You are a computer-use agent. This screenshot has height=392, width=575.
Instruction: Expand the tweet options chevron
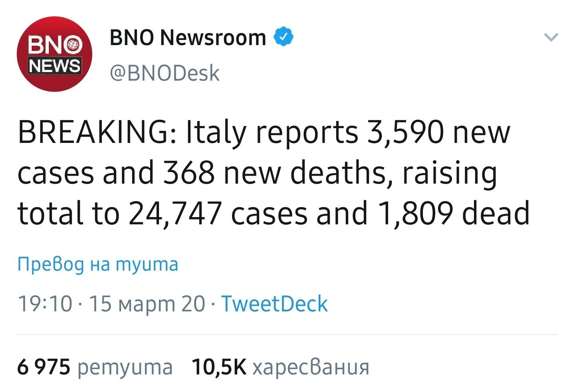point(551,38)
